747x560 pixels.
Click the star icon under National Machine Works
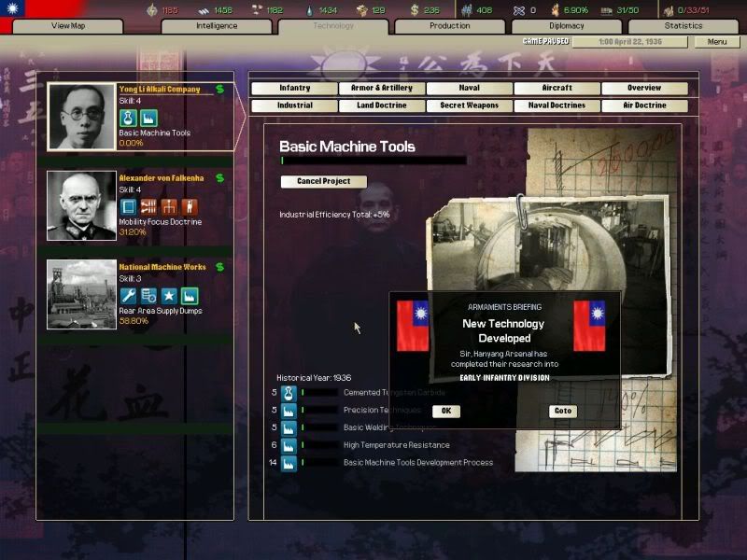tap(169, 295)
